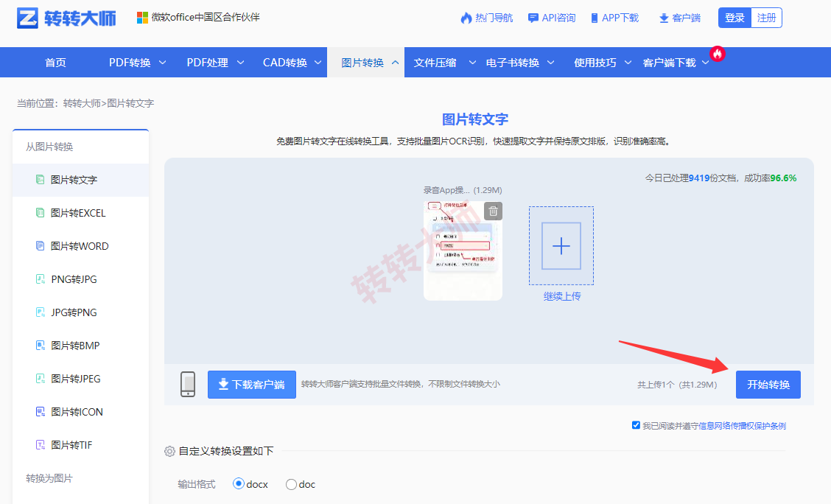Click the 继续上传 link
The height and width of the screenshot is (504, 831).
coord(562,296)
